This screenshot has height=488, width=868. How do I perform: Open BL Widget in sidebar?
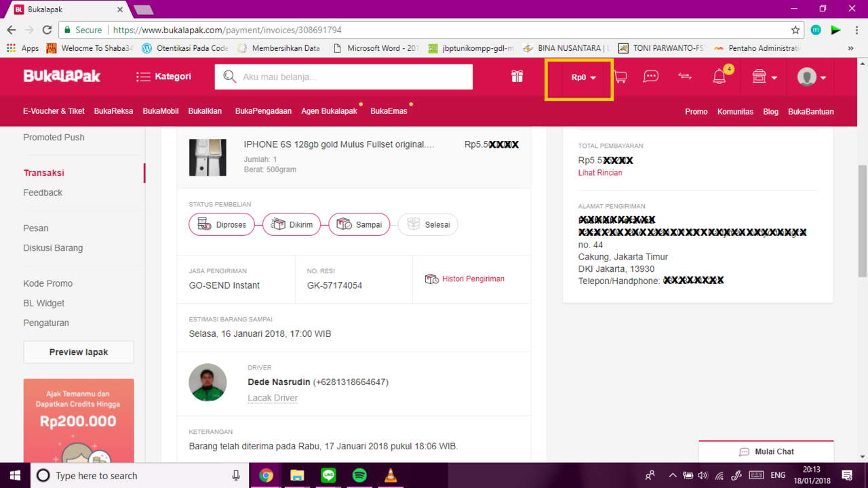[44, 303]
